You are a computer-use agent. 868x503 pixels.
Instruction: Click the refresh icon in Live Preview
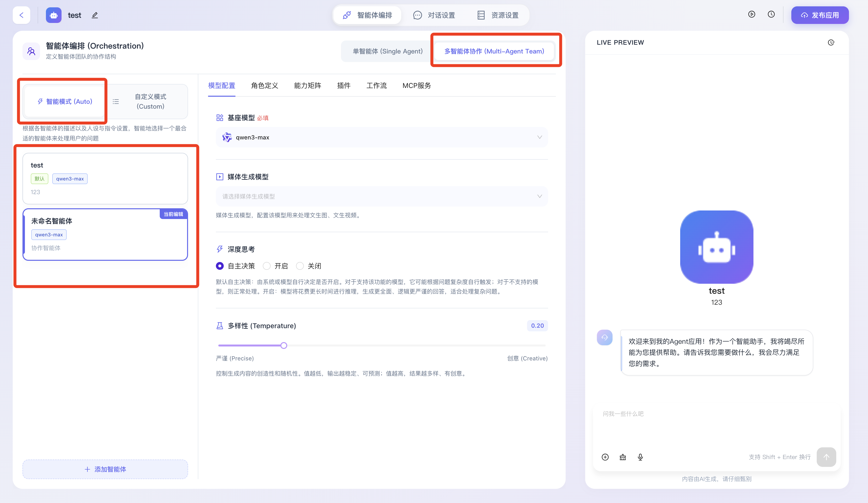tap(831, 43)
